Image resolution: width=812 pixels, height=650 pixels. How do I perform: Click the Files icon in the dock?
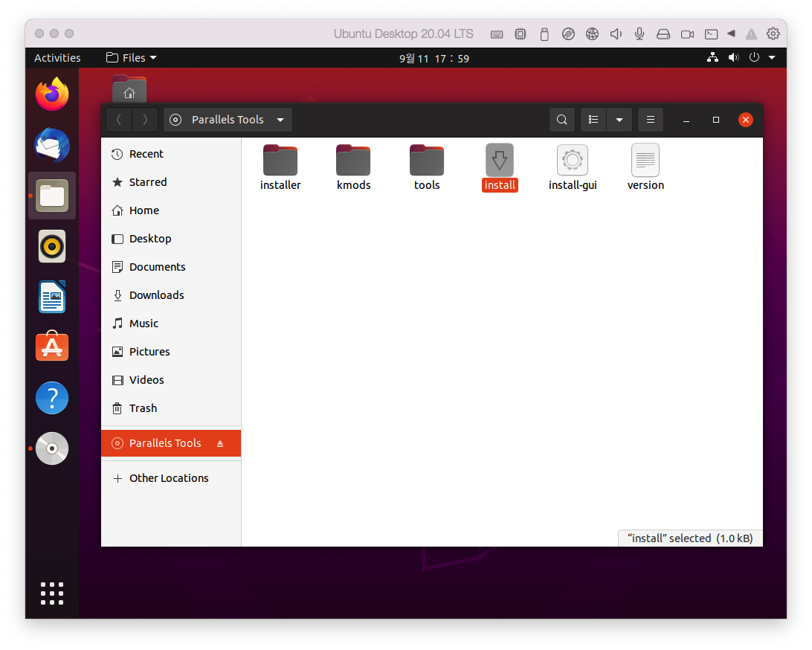[52, 196]
